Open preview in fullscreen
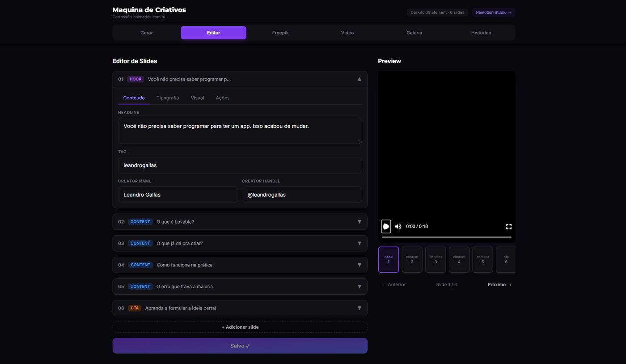 [x=508, y=227]
